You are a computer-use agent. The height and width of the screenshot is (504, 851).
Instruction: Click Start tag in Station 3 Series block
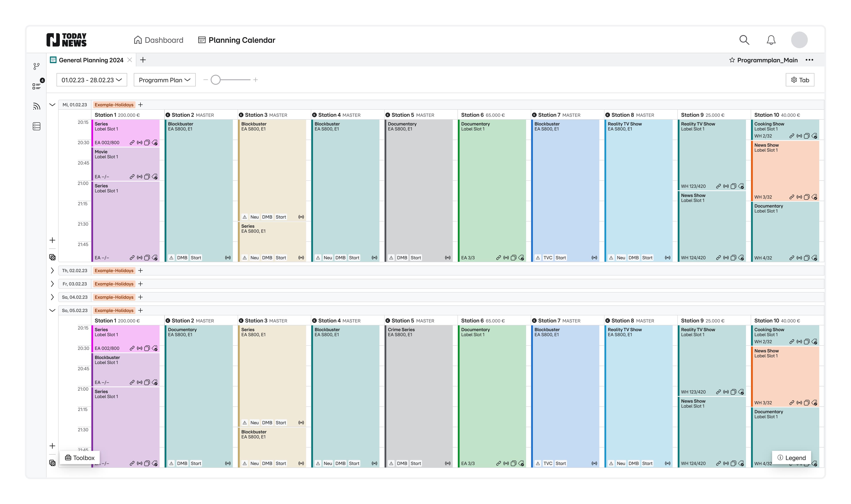pos(281,258)
